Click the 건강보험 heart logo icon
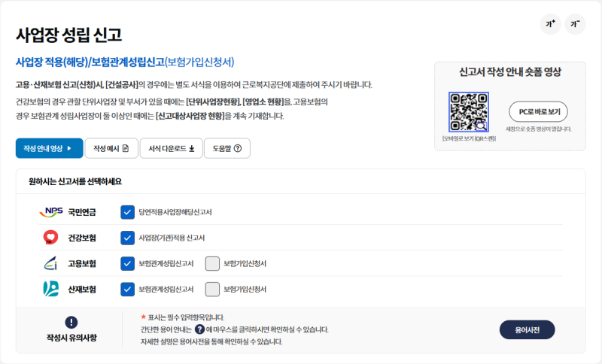 (50, 238)
